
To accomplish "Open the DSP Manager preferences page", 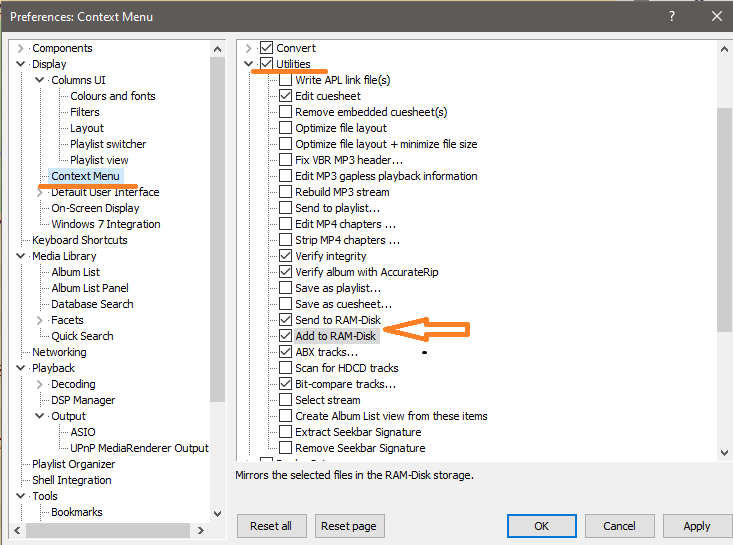I will pos(83,400).
